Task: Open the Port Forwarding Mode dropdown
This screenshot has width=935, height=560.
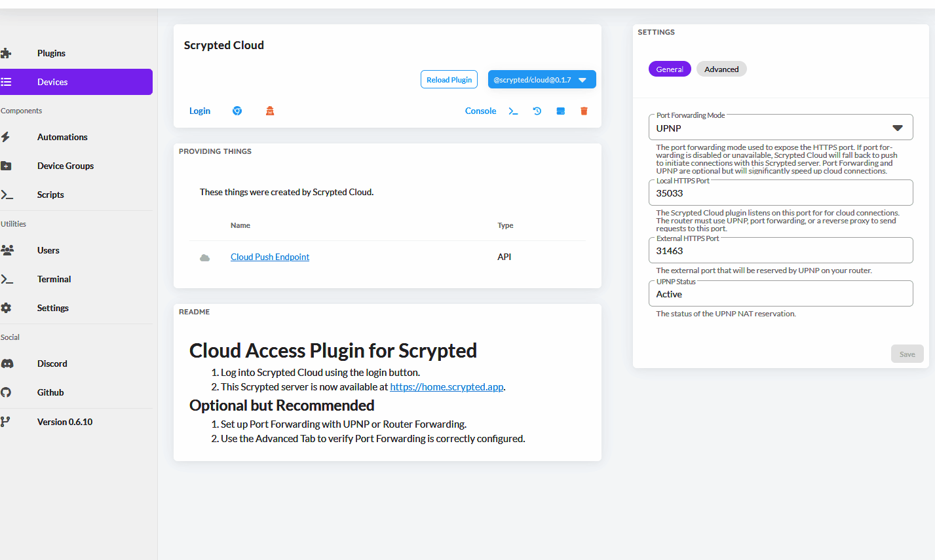Action: tap(780, 127)
